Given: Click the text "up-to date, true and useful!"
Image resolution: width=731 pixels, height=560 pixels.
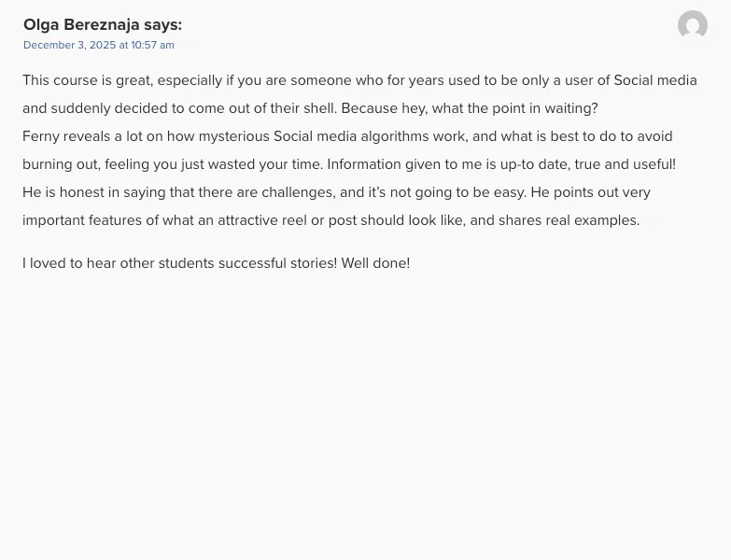Looking at the screenshot, I should click(x=588, y=164).
